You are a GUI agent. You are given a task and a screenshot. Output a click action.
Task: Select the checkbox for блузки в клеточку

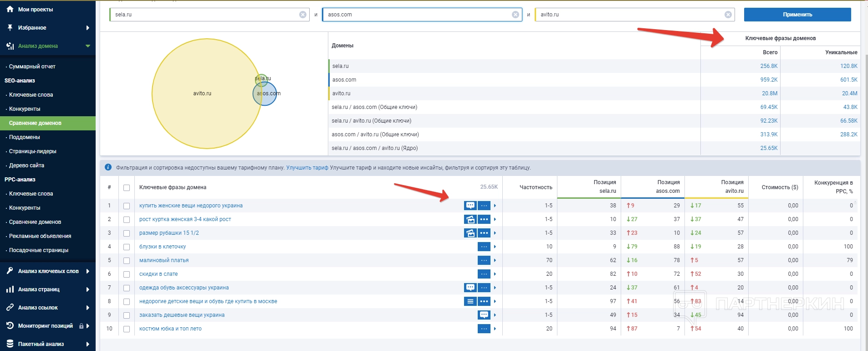pyautogui.click(x=127, y=247)
